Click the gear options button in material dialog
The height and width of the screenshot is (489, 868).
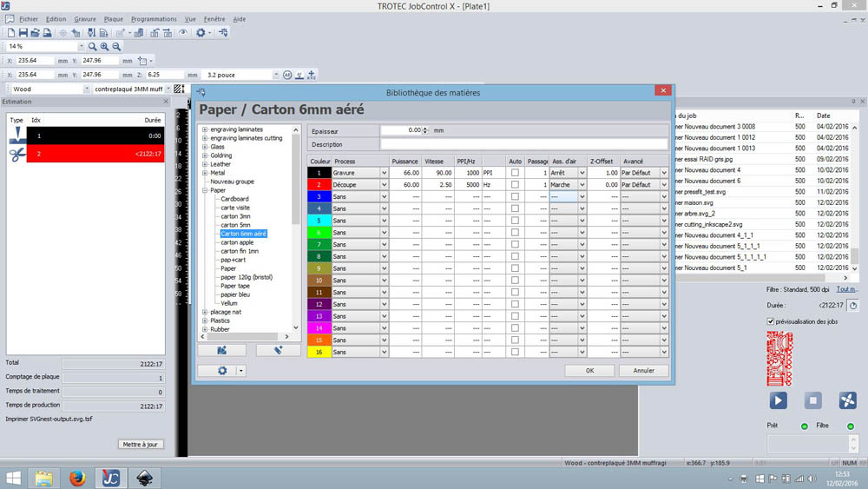(x=222, y=371)
